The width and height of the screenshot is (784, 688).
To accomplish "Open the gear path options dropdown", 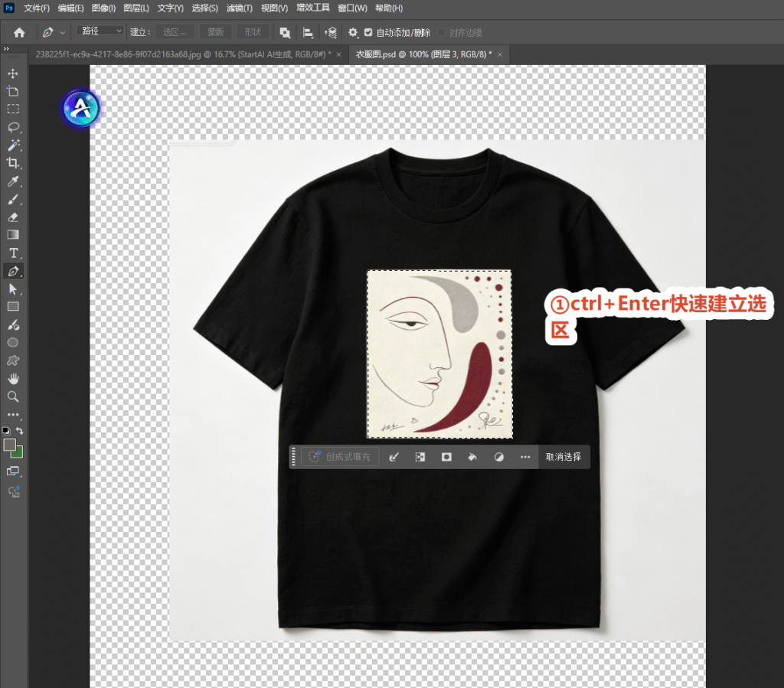I will point(353,32).
